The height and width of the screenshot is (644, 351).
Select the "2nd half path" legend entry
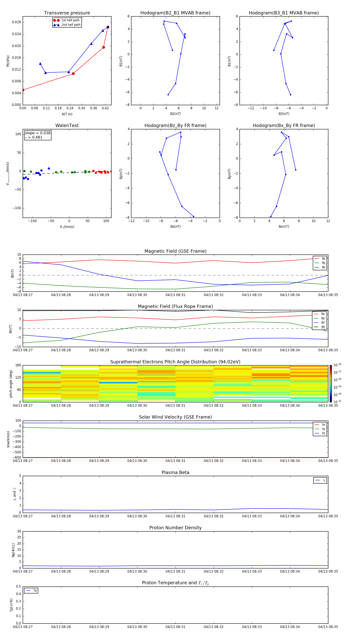tap(67, 25)
